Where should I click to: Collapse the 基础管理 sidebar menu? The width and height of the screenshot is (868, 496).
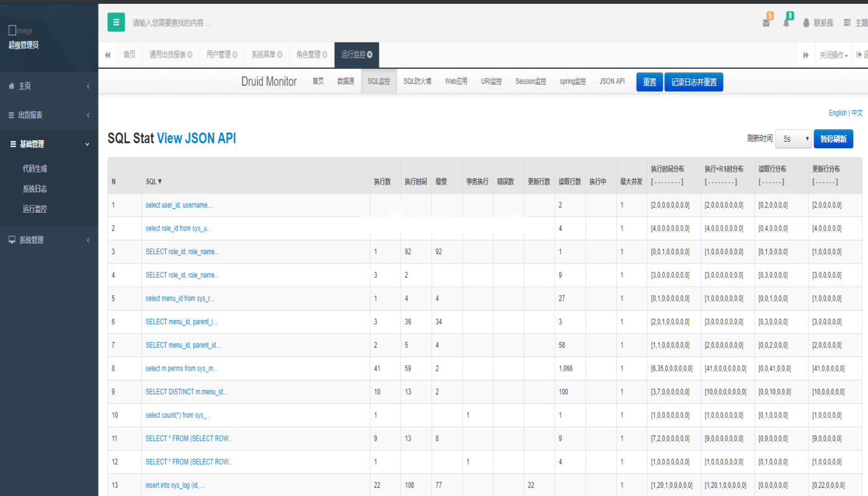pos(49,144)
